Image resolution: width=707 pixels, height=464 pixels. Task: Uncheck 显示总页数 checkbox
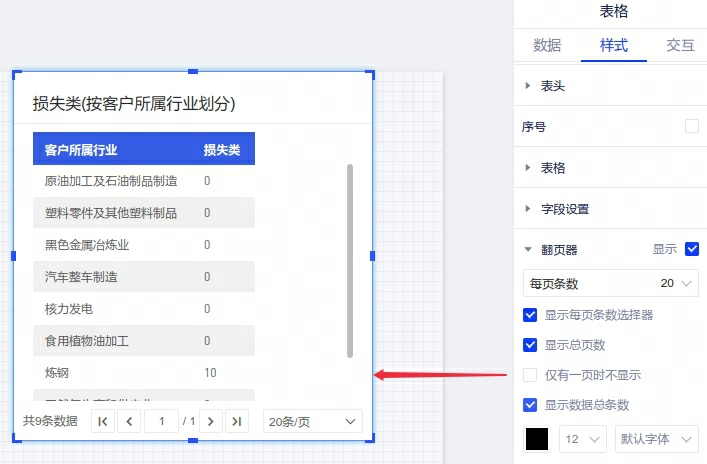pos(531,345)
